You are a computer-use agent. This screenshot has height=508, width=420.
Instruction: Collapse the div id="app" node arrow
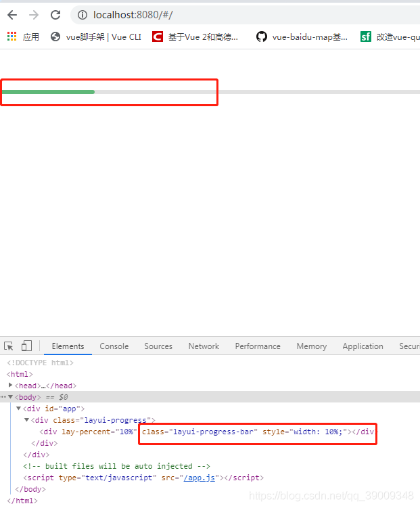tap(18, 409)
